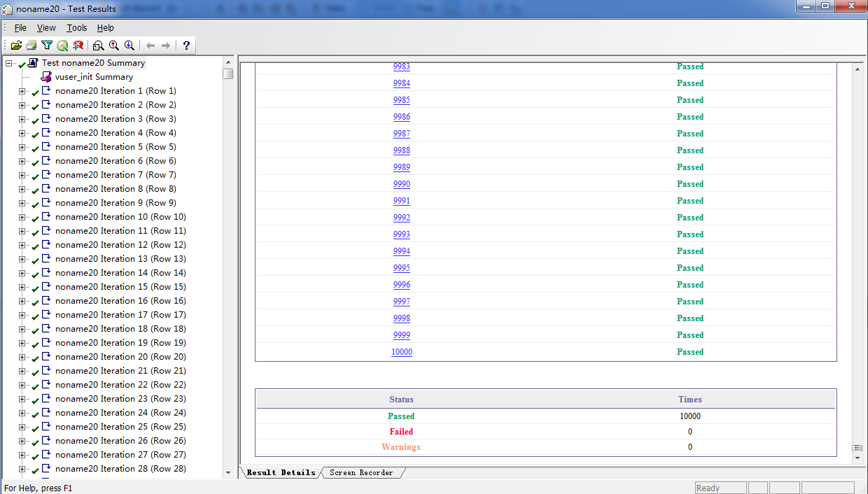This screenshot has width=868, height=494.
Task: Expand noname20 Iteration 7 (Row 7)
Action: coord(22,175)
